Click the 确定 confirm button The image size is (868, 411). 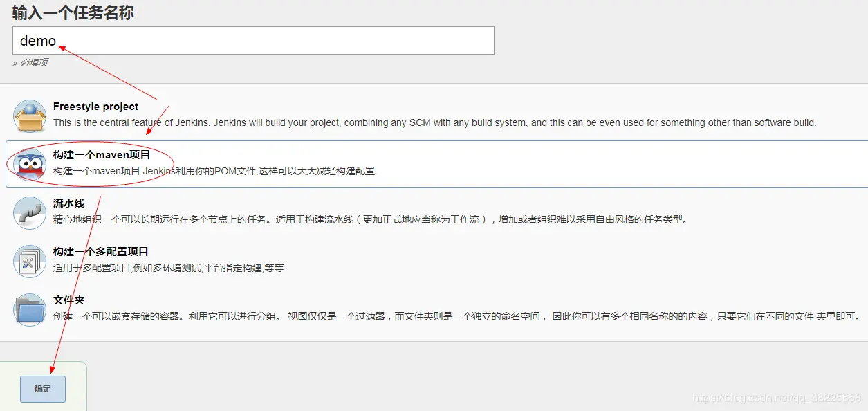coord(43,389)
